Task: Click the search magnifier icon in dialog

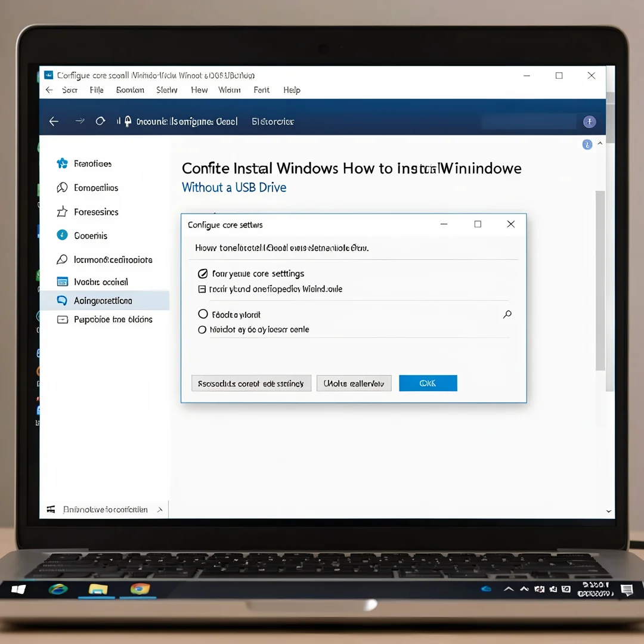Action: [x=507, y=314]
